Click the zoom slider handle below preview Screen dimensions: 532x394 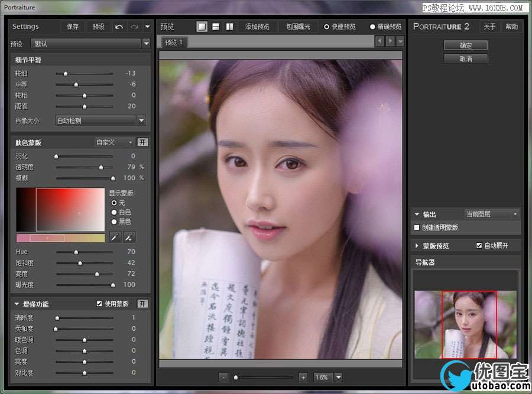pyautogui.click(x=236, y=377)
